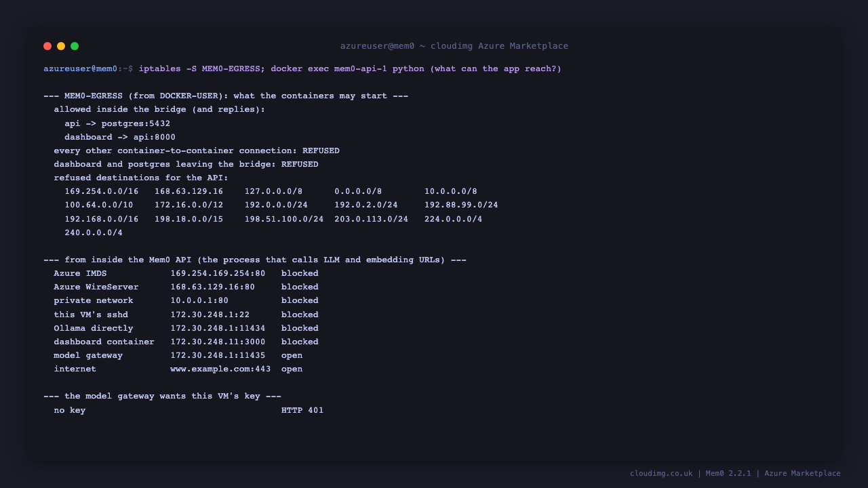868x488 pixels.
Task: Click the 'private network' row label
Action: tap(94, 300)
